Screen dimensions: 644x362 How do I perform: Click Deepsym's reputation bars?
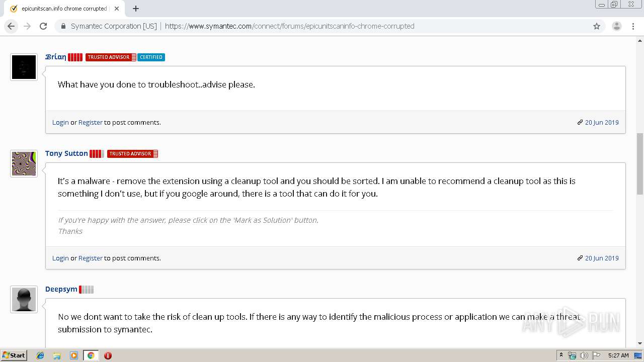pyautogui.click(x=86, y=290)
